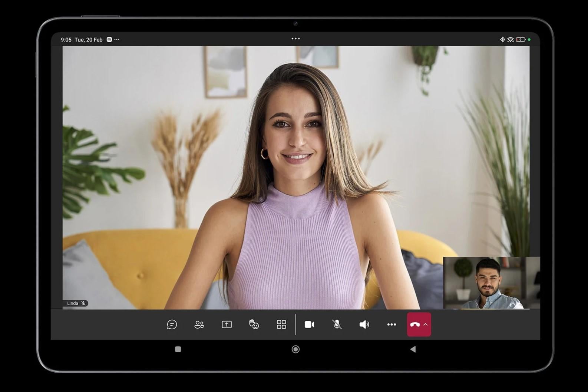This screenshot has height=392, width=588.
Task: Open raise hand and reactions
Action: tap(254, 325)
